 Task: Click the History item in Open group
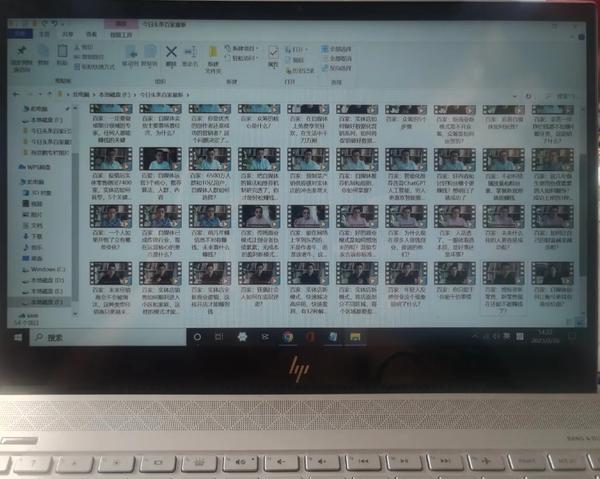(x=300, y=70)
